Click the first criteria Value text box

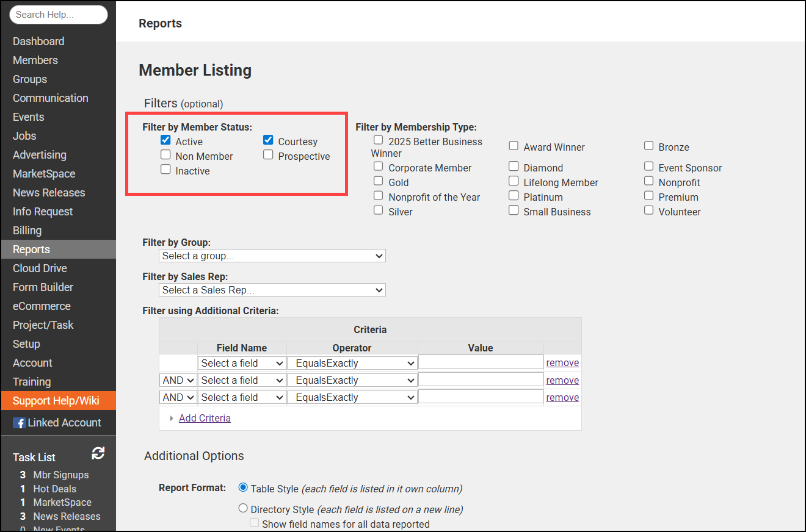coord(481,363)
